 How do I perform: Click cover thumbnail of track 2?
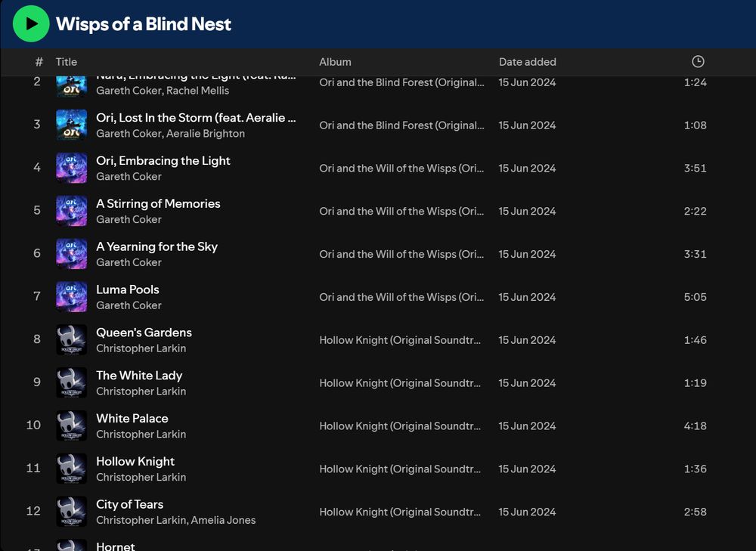[x=71, y=87]
